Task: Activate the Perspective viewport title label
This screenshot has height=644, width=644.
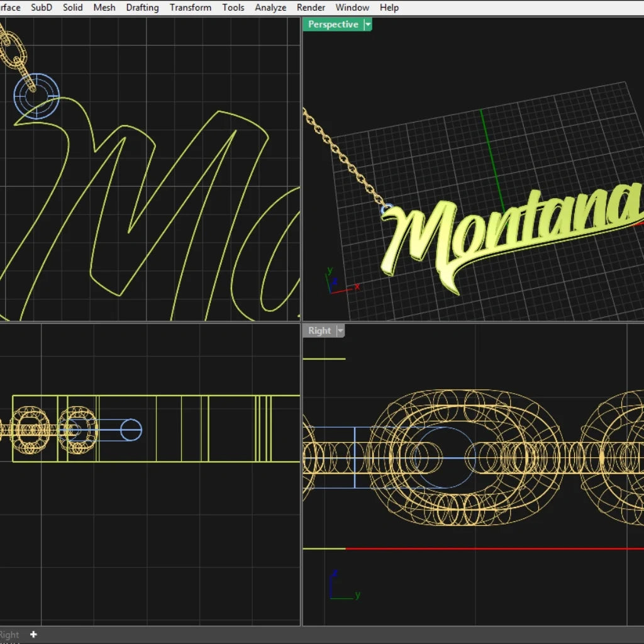Action: (333, 25)
